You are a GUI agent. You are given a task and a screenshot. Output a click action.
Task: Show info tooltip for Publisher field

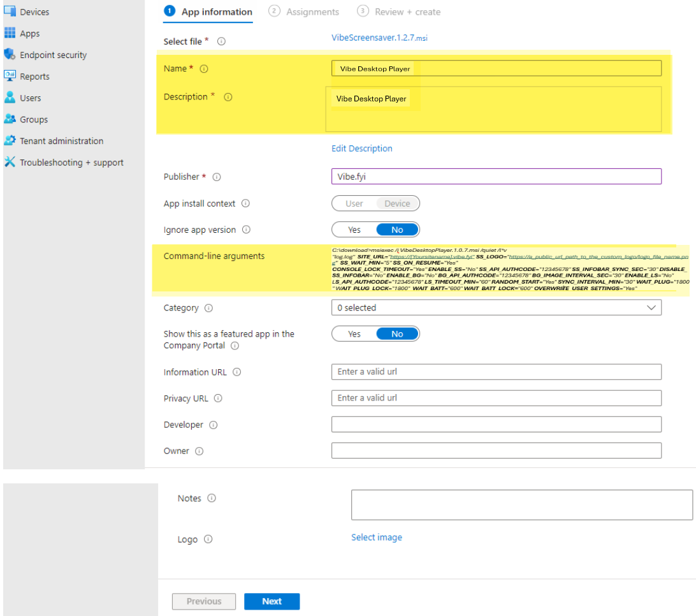click(217, 177)
